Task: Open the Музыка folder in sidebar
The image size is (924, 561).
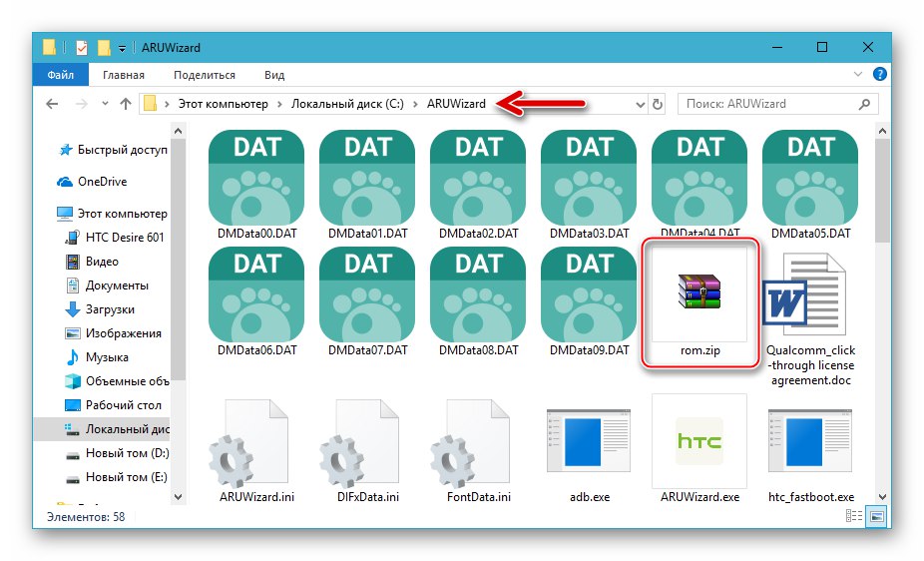Action: click(97, 357)
